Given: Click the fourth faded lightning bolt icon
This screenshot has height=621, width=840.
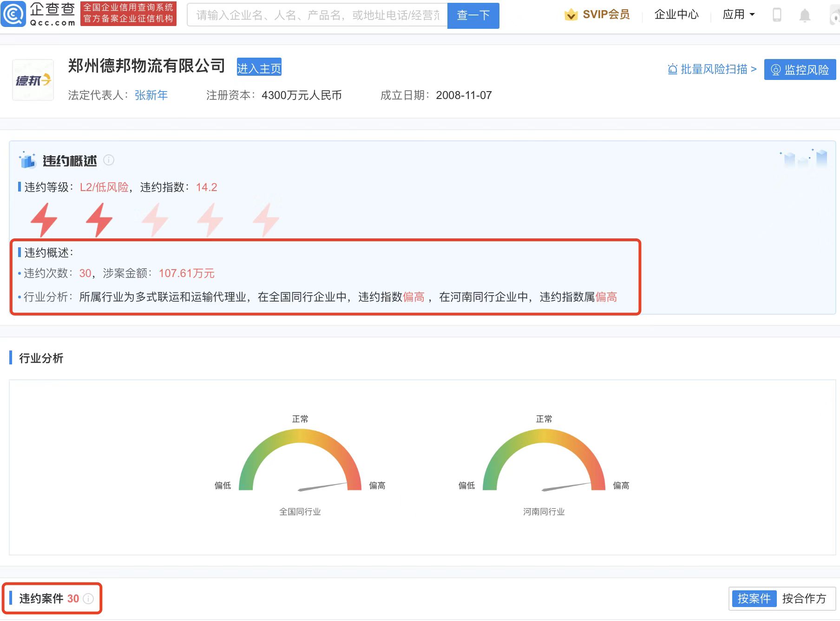Looking at the screenshot, I should [210, 219].
